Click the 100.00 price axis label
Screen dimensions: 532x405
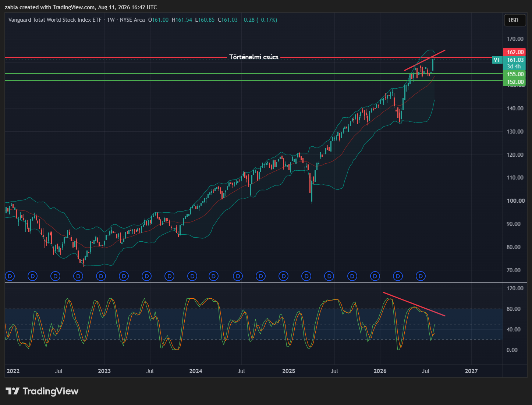click(x=515, y=201)
